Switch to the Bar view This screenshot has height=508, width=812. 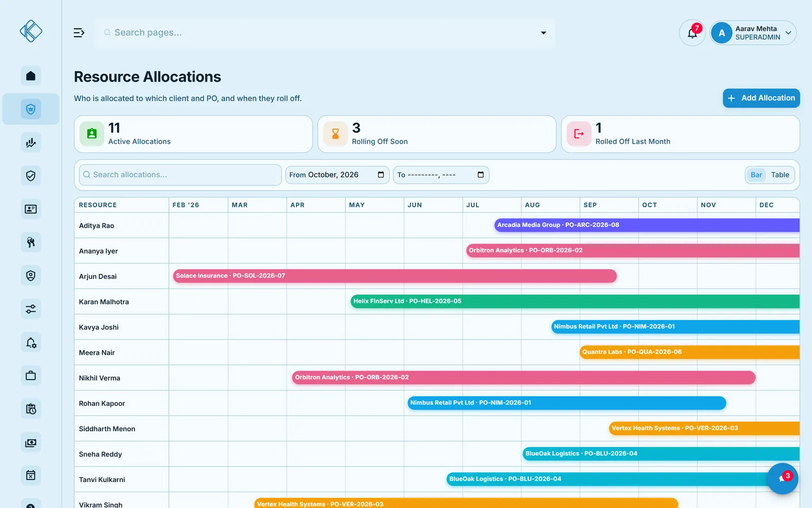[x=756, y=175]
